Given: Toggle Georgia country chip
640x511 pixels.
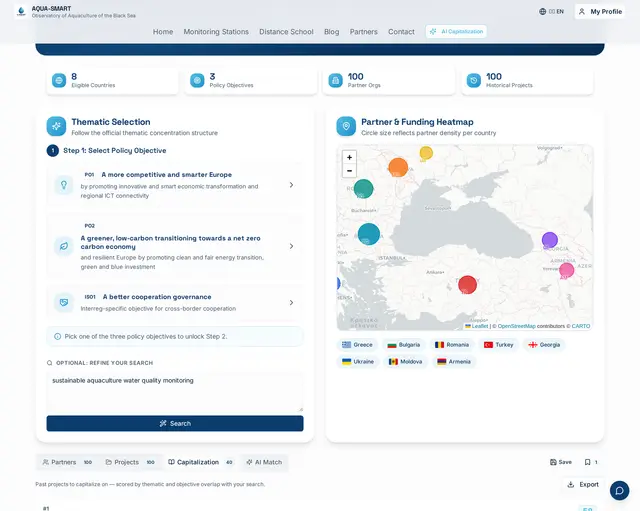Looking at the screenshot, I should [544, 345].
